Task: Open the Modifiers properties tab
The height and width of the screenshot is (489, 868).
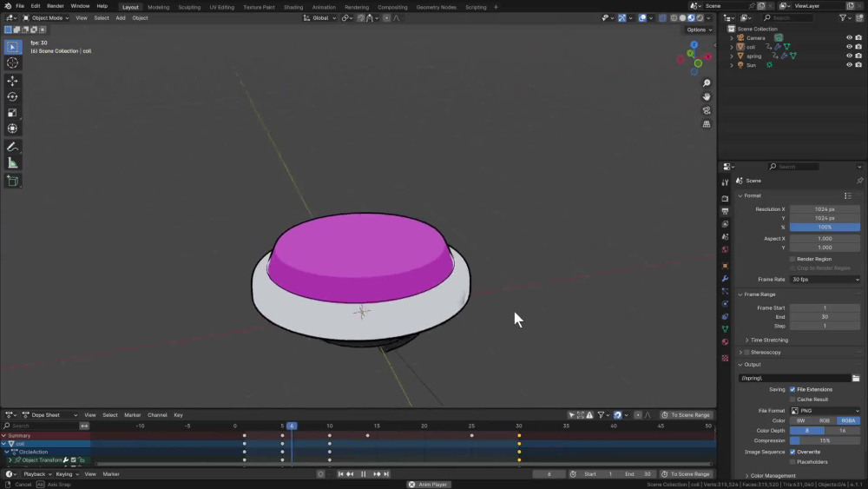Action: click(x=725, y=278)
